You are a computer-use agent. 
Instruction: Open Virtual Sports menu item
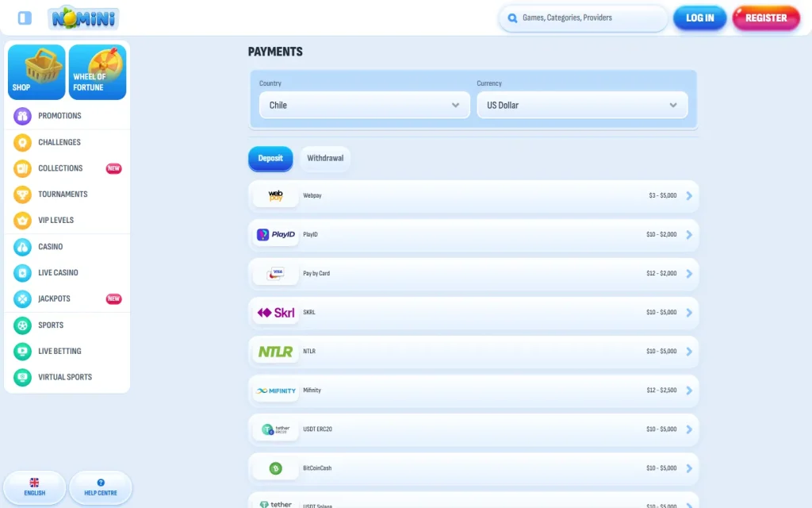(x=65, y=377)
